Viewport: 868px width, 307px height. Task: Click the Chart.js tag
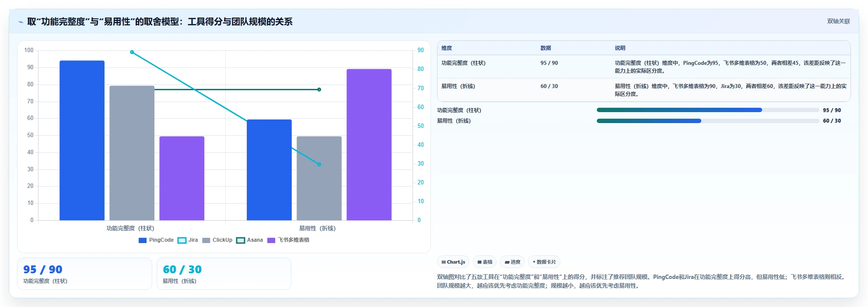(x=453, y=262)
